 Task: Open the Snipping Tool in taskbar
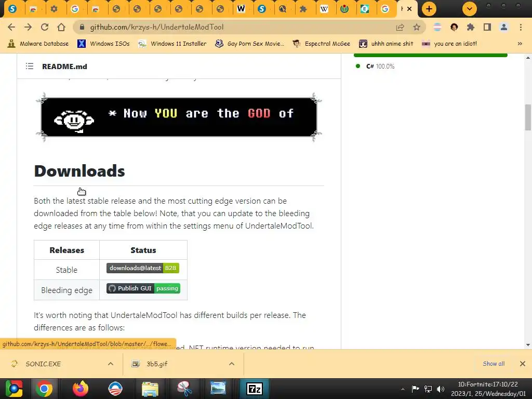click(x=184, y=389)
